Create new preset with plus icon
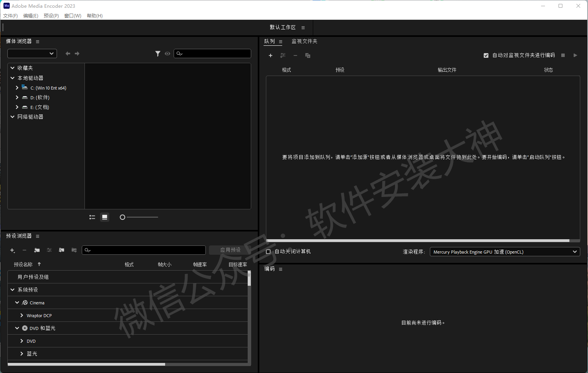The image size is (588, 373). coord(12,250)
